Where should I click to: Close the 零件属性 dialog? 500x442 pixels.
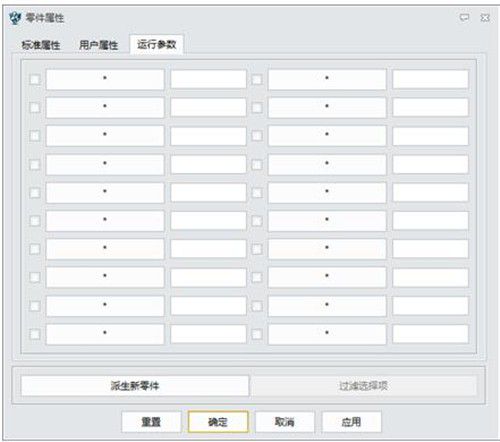click(485, 18)
